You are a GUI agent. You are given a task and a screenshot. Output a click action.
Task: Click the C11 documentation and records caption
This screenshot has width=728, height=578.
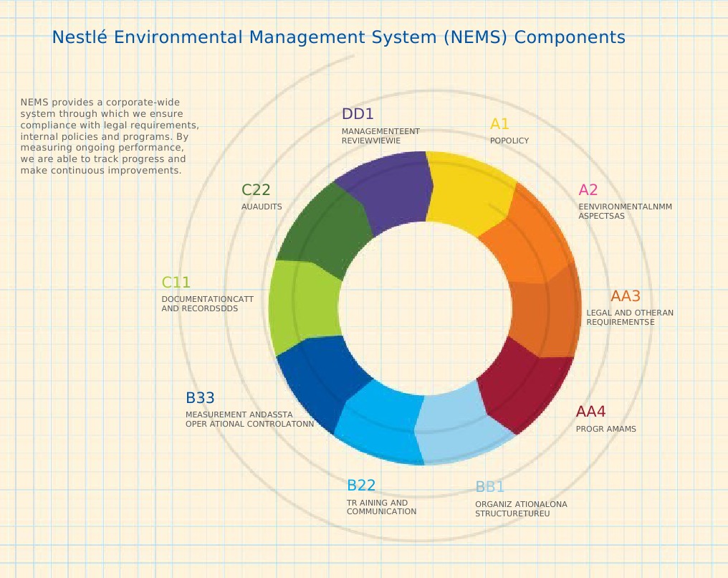click(x=208, y=304)
